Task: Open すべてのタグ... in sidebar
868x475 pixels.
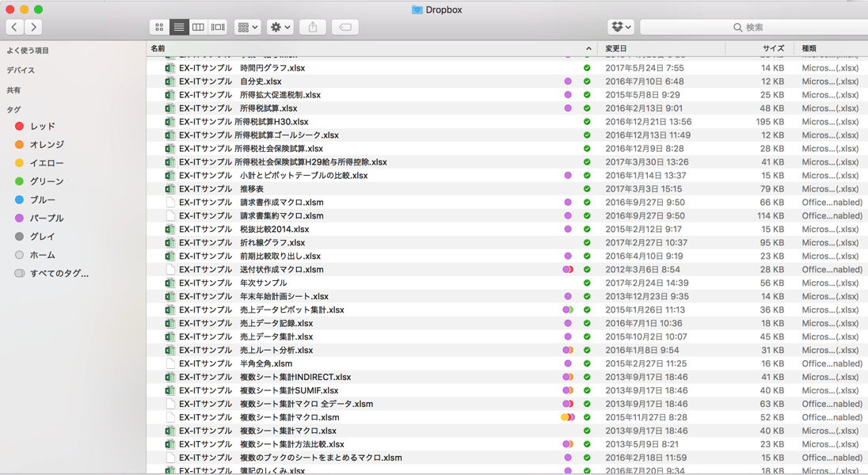Action: 51,273
